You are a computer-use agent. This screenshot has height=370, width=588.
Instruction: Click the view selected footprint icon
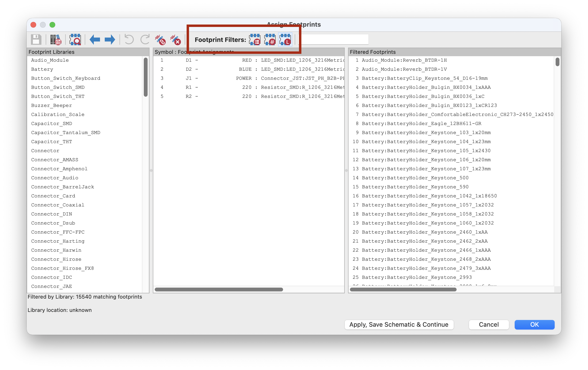[75, 40]
